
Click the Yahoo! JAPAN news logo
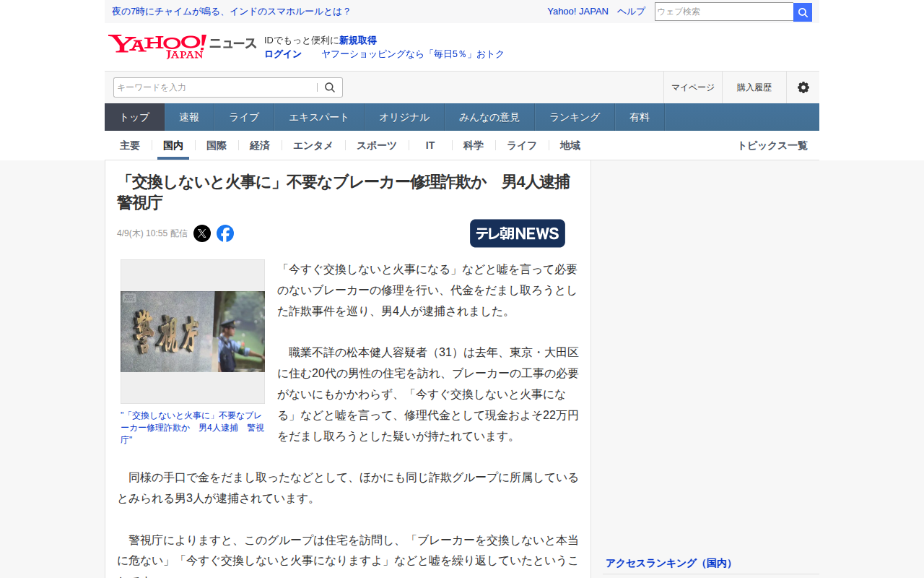click(x=182, y=46)
